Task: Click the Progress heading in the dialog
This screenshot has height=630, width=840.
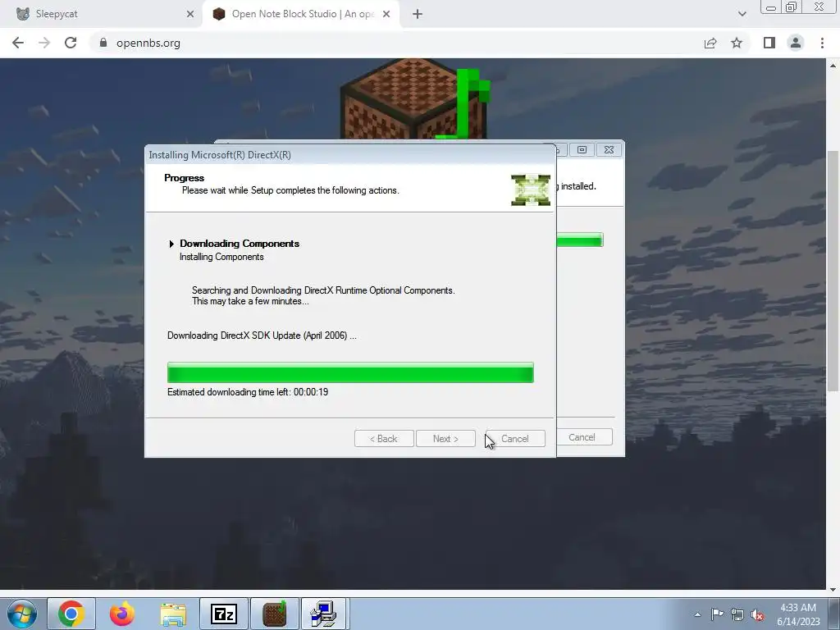Action: tap(185, 178)
